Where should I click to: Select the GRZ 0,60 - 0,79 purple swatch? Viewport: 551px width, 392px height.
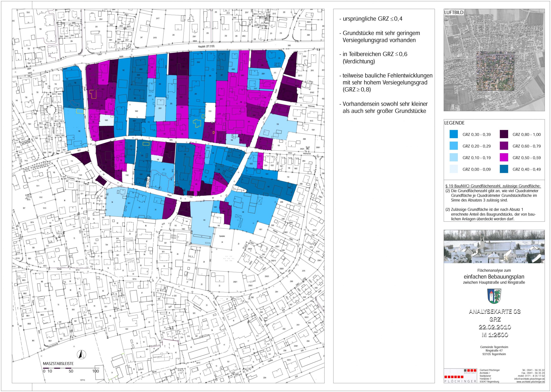(504, 146)
